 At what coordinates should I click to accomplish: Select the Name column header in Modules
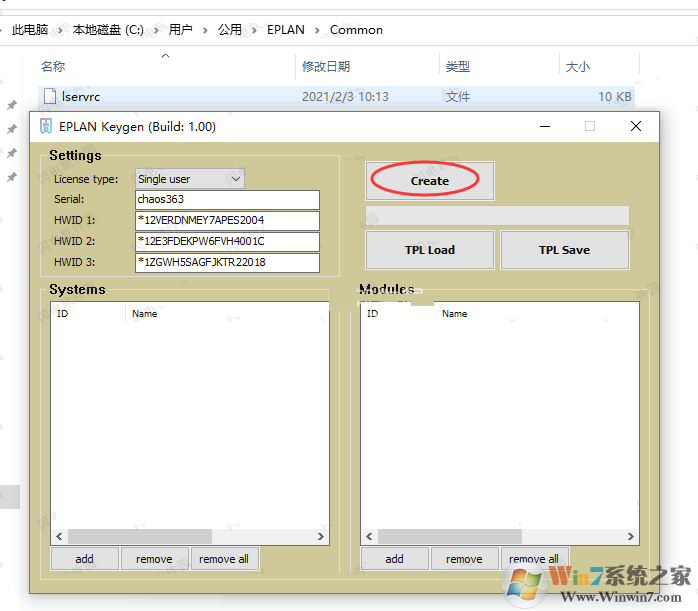(x=454, y=314)
